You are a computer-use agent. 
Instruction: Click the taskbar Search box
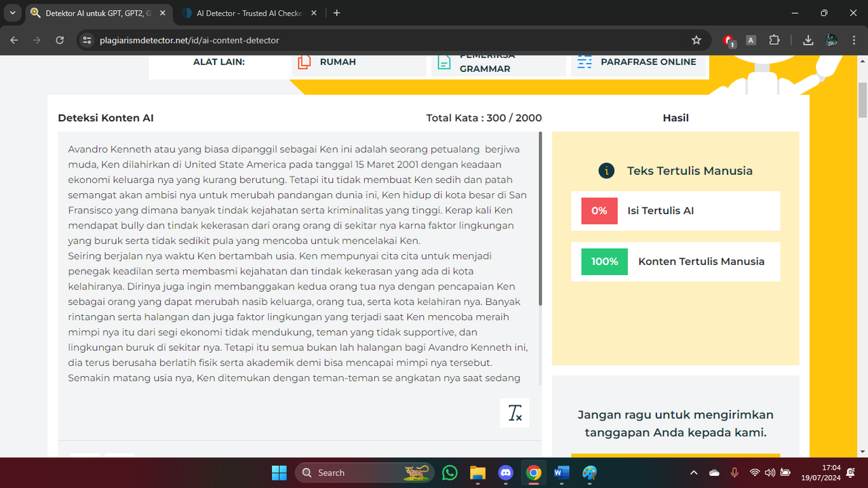(366, 472)
